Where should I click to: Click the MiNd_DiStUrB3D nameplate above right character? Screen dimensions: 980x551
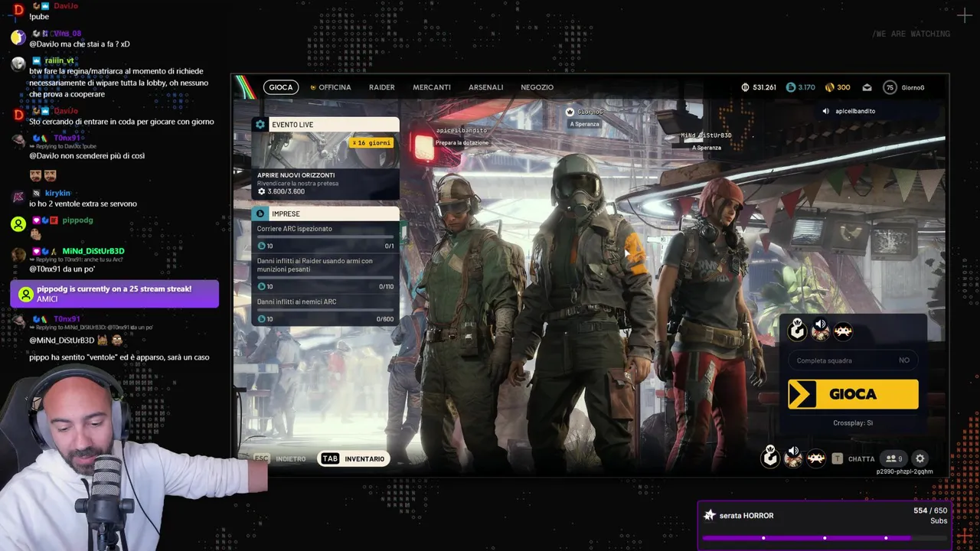(x=706, y=135)
